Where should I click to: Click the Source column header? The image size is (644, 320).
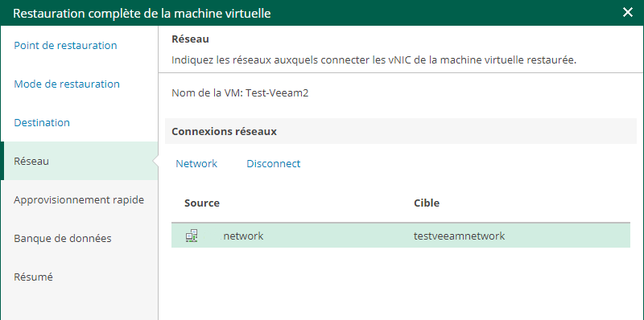click(202, 203)
